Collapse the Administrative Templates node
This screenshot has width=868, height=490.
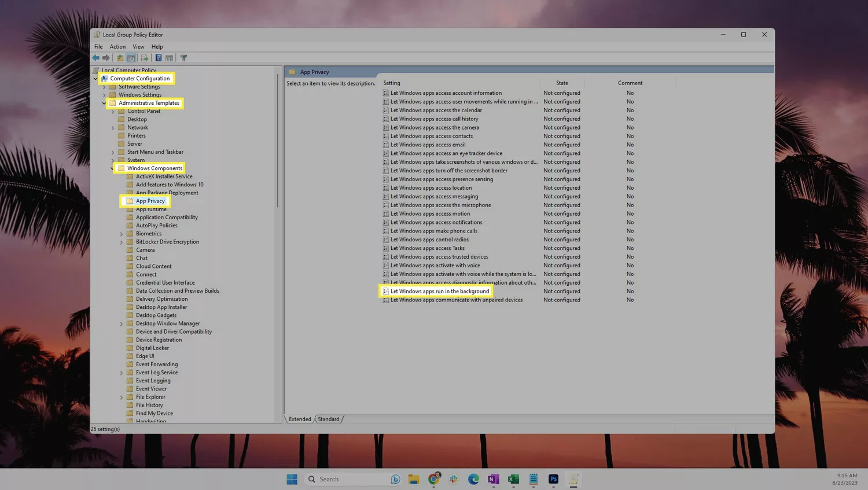[104, 103]
